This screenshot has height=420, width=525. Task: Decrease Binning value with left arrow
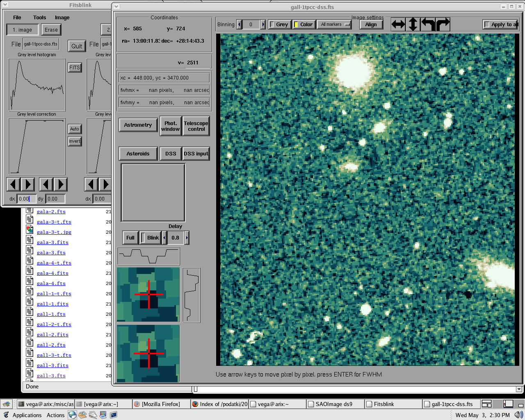[240, 25]
